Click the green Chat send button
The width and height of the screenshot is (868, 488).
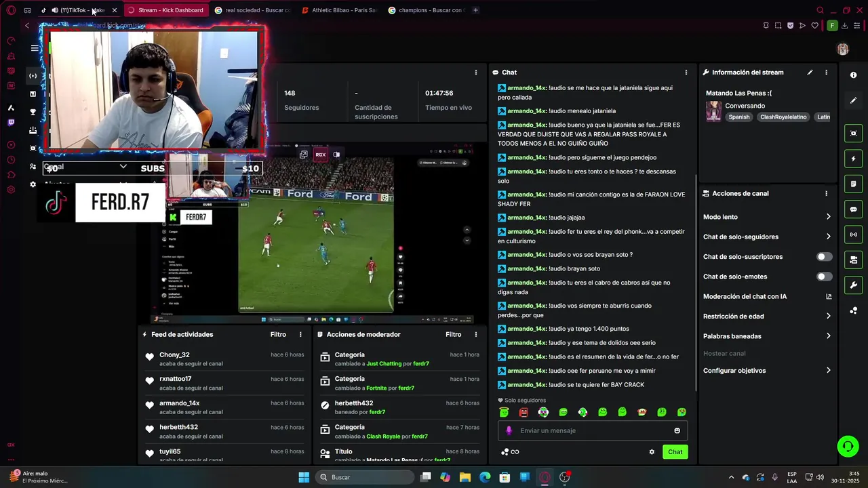point(675,452)
